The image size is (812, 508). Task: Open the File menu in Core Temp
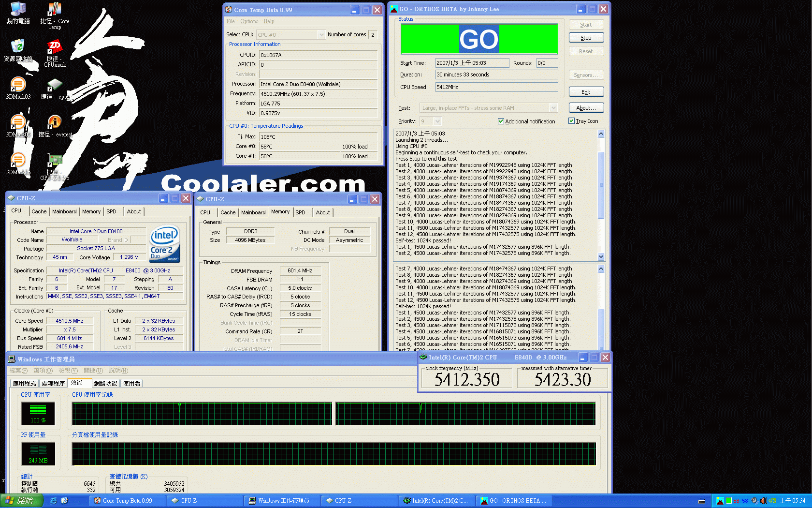231,21
